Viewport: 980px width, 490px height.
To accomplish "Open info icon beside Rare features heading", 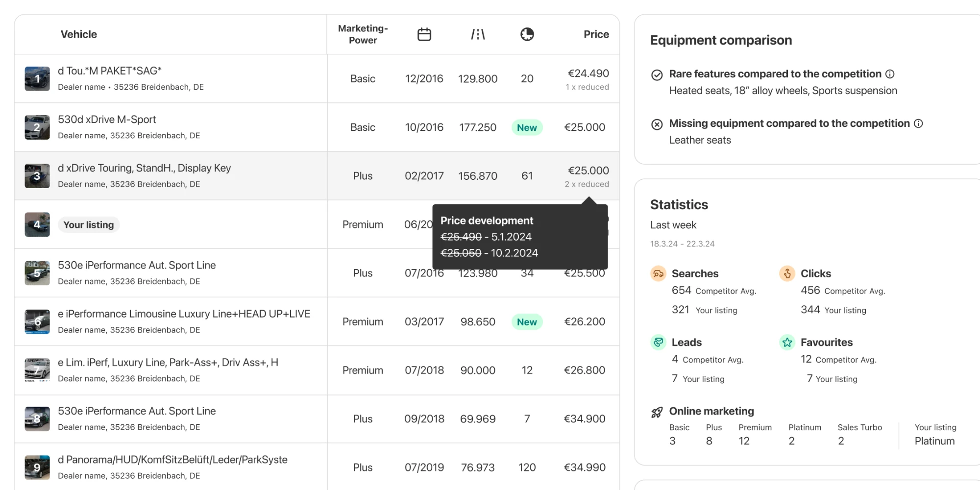I will [x=890, y=74].
